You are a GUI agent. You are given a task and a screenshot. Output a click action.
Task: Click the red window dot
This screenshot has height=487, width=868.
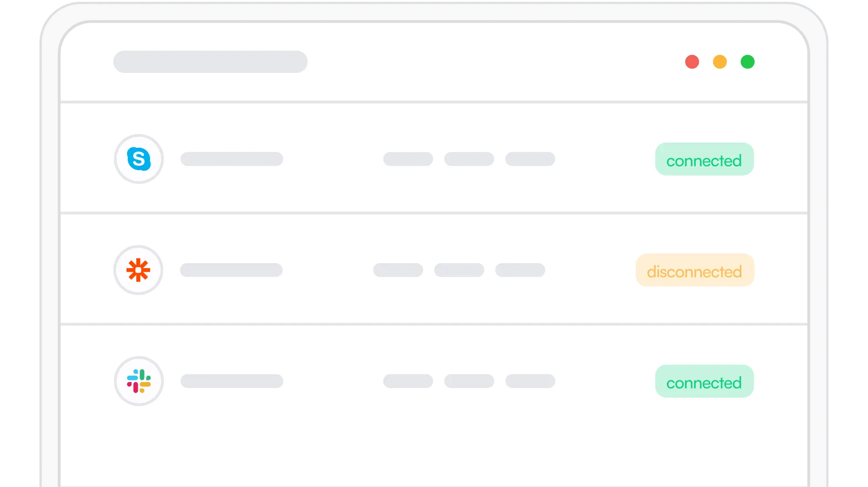[692, 62]
